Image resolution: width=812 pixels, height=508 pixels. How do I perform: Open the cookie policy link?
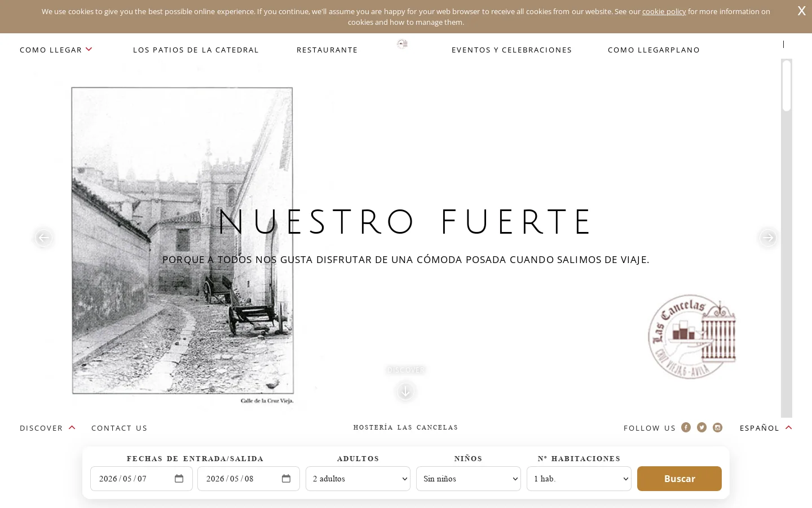tap(664, 11)
